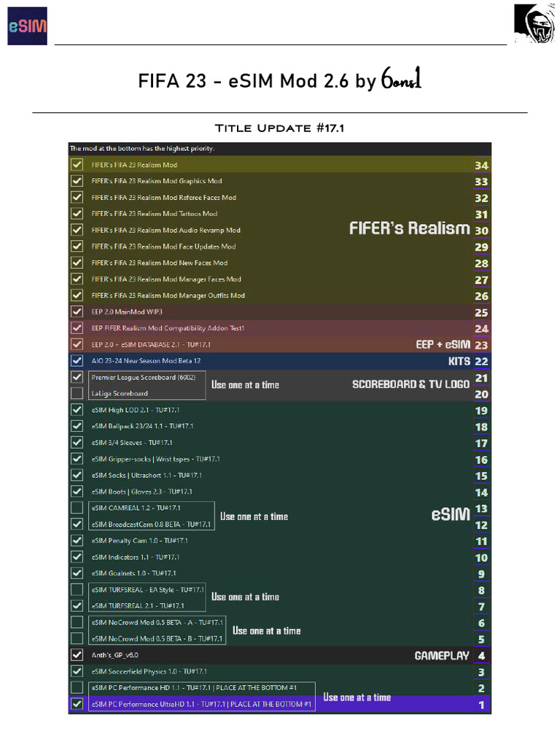
Task: Toggle eSIM Goalnets 1.0 checkbox
Action: pyautogui.click(x=77, y=573)
